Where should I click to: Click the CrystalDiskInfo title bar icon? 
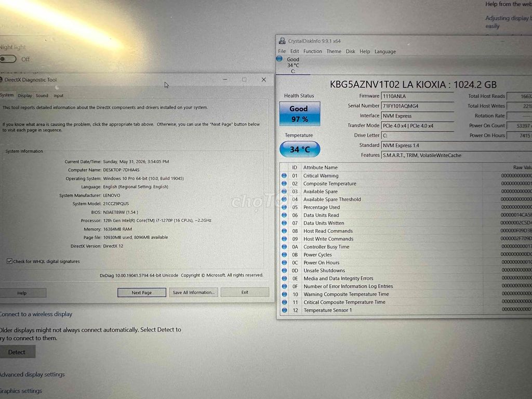click(282, 41)
